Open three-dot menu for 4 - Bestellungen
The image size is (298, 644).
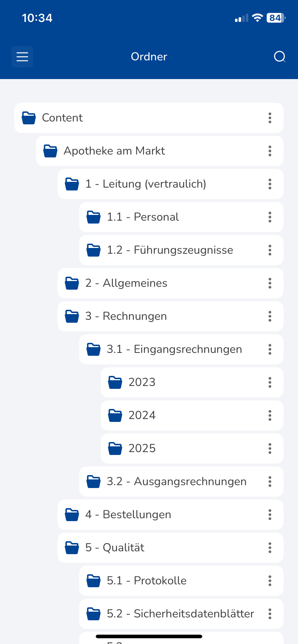pyautogui.click(x=270, y=515)
